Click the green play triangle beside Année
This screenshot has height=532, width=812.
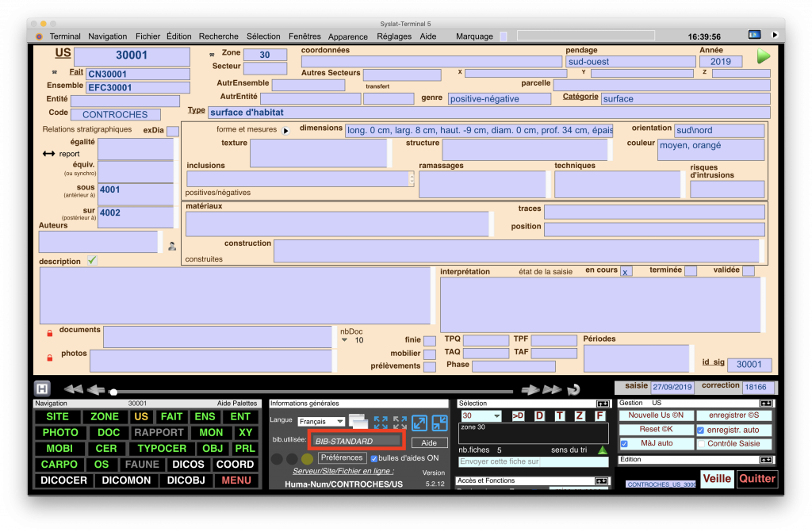pos(764,56)
